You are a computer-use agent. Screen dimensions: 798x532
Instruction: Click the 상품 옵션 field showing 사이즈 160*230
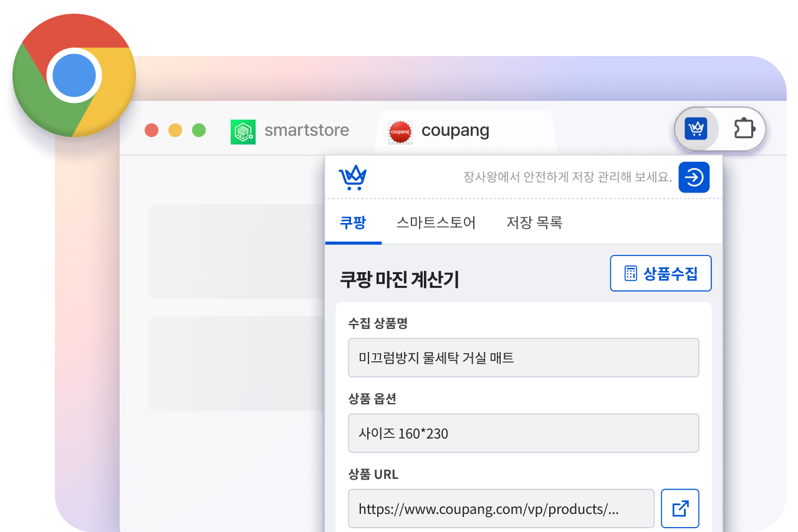[524, 433]
